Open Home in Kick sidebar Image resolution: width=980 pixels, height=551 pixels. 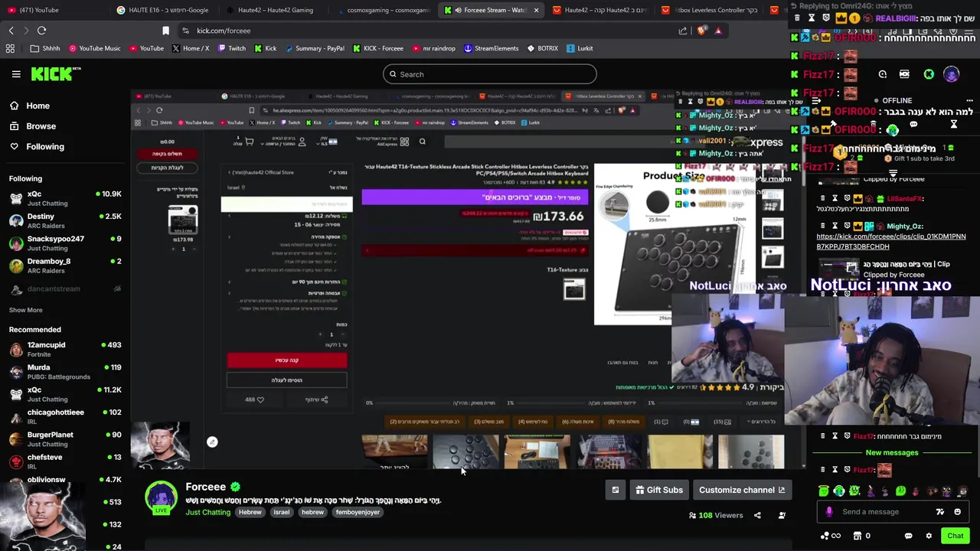pos(29,106)
